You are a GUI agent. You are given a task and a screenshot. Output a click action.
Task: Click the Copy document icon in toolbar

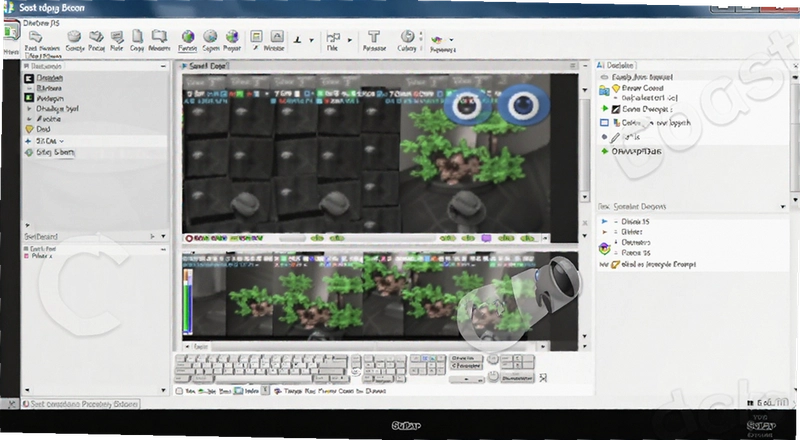tap(137, 37)
